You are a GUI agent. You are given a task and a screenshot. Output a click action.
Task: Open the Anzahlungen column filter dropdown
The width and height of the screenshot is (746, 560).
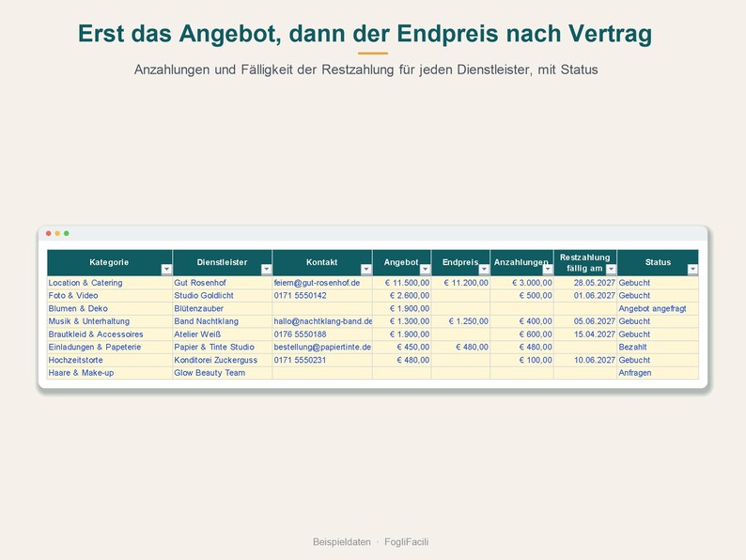coord(548,270)
